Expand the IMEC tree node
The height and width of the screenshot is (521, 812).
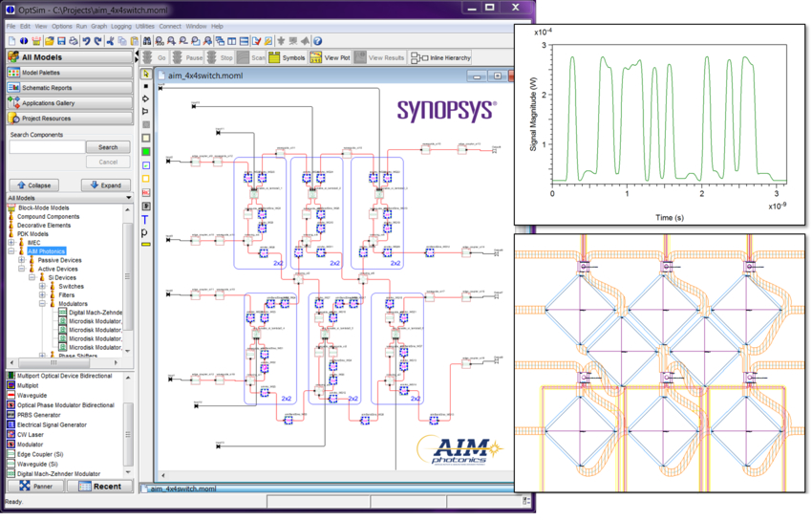pos(11,243)
